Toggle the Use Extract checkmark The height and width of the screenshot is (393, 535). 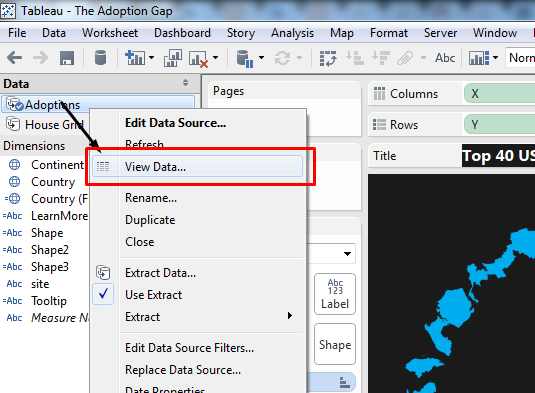point(103,294)
